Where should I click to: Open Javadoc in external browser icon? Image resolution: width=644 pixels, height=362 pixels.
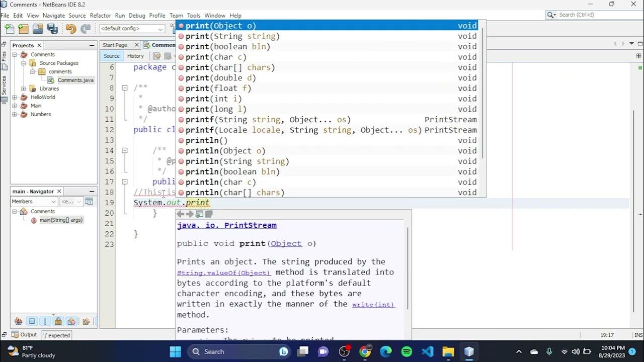pos(199,214)
